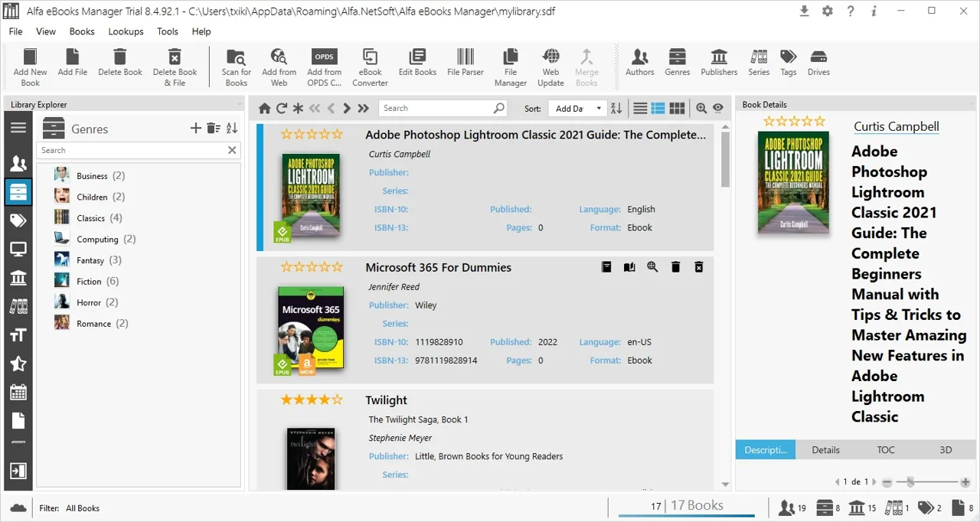
Task: Jump to last page double-arrow
Action: click(363, 109)
